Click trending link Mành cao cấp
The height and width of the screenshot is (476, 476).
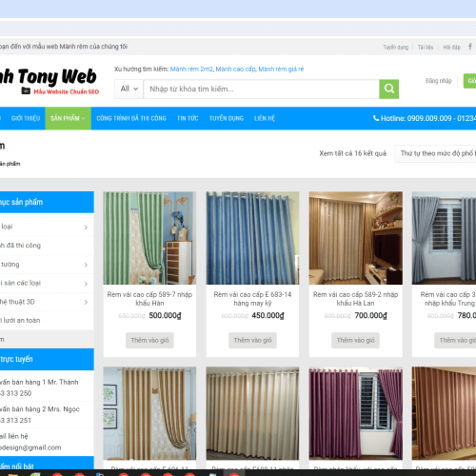(x=236, y=69)
